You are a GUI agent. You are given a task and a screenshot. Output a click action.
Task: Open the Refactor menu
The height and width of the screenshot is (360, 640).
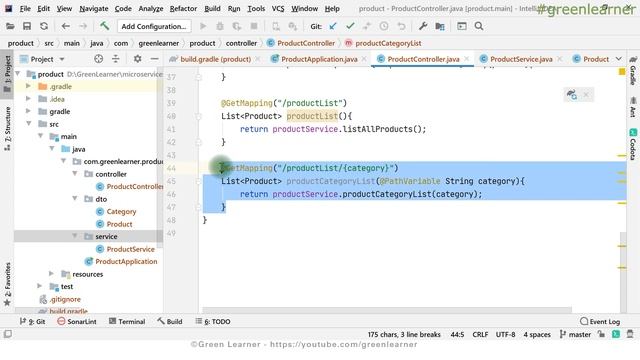[183, 9]
